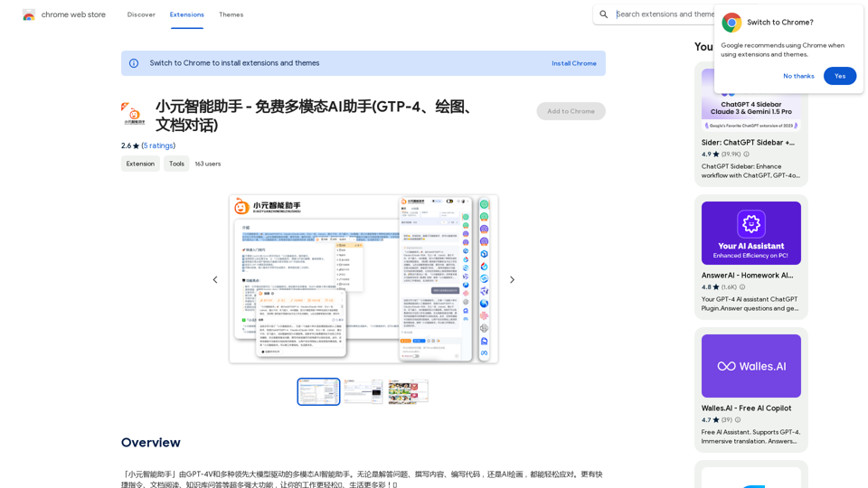Switch to the Themes tab
This screenshot has height=488, width=868.
[x=231, y=15]
